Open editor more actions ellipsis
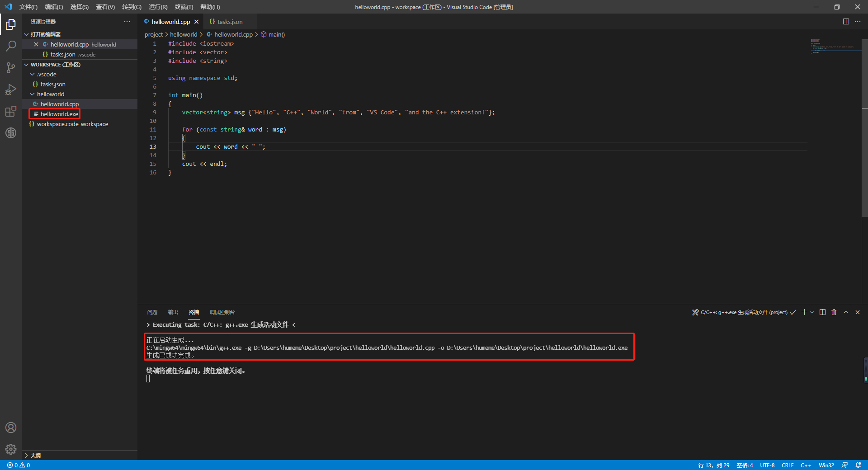Image resolution: width=868 pixels, height=470 pixels. point(858,22)
